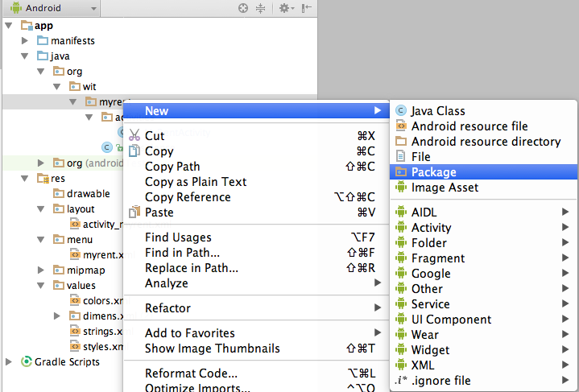Choose Package from the New submenu
The image size is (579, 392).
pos(433,172)
